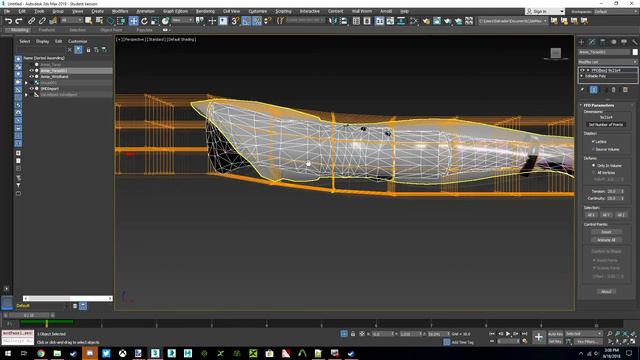Viewport: 640px width, 360px height.
Task: Activate the Select and Move tool
Action: [x=133, y=21]
